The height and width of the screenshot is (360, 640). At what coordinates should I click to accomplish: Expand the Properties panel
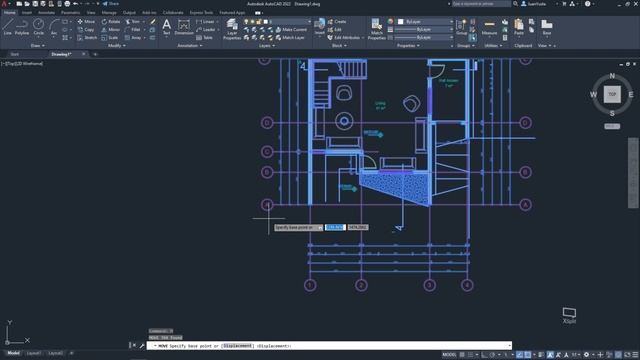(408, 46)
